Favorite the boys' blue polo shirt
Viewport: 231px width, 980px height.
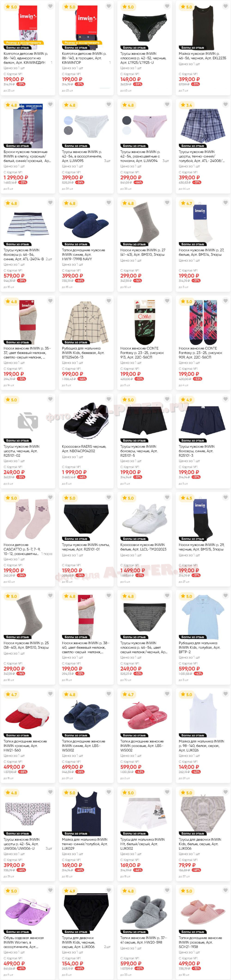(225, 595)
